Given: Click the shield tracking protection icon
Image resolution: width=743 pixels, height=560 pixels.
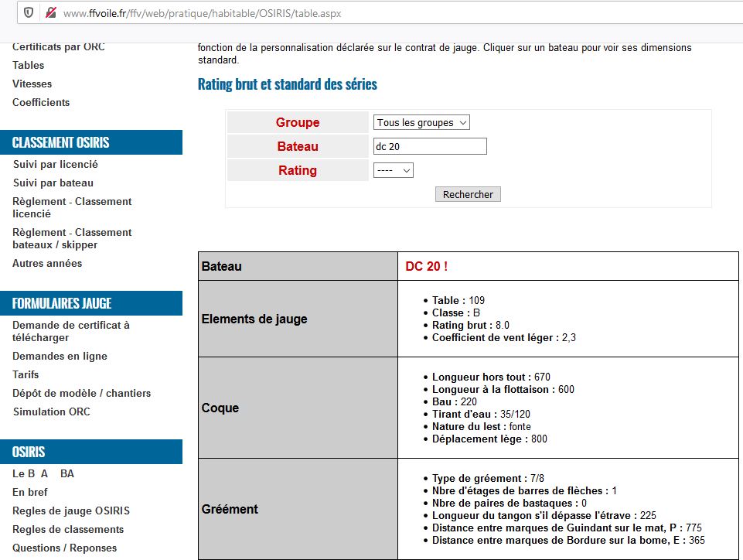Looking at the screenshot, I should click(29, 13).
